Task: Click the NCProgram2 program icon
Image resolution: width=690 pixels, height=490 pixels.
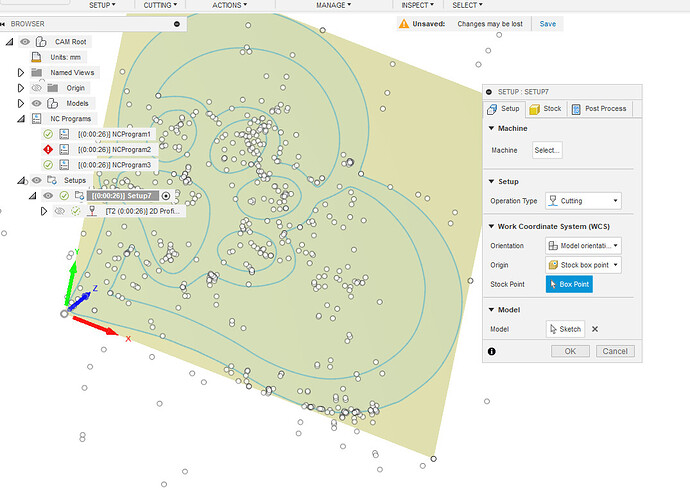Action: tap(64, 150)
